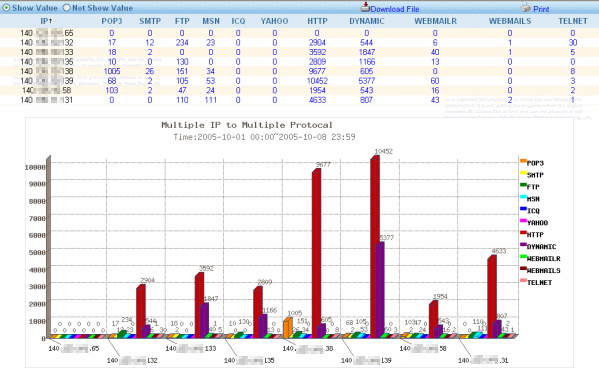This screenshot has width=599, height=371.
Task: Click the table IP address ending 131
Action: pyautogui.click(x=47, y=100)
